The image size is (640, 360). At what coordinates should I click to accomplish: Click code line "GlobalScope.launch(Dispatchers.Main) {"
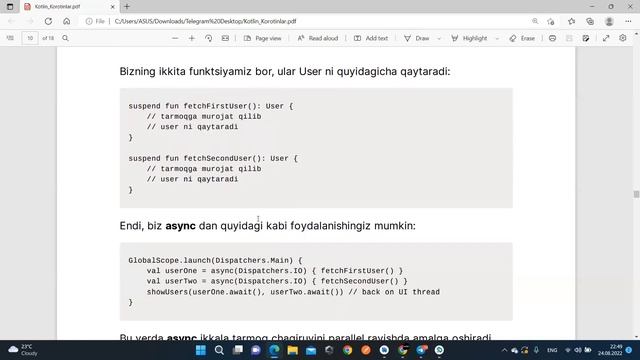tap(215, 260)
